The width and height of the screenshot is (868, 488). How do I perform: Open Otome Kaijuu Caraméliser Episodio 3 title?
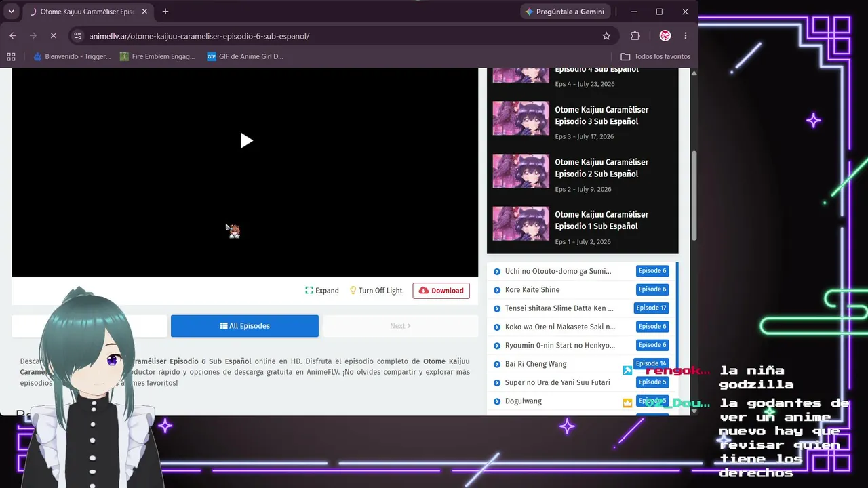coord(601,116)
